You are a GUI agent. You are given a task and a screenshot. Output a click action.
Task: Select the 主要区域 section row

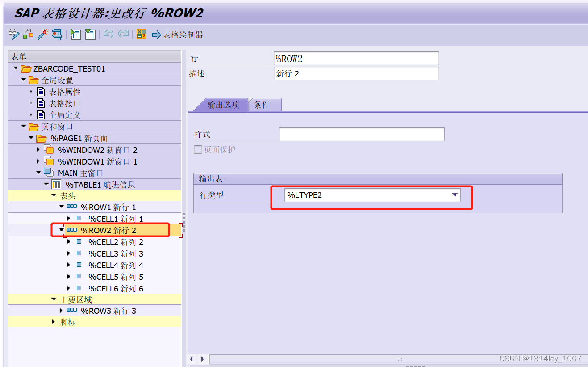[95, 300]
